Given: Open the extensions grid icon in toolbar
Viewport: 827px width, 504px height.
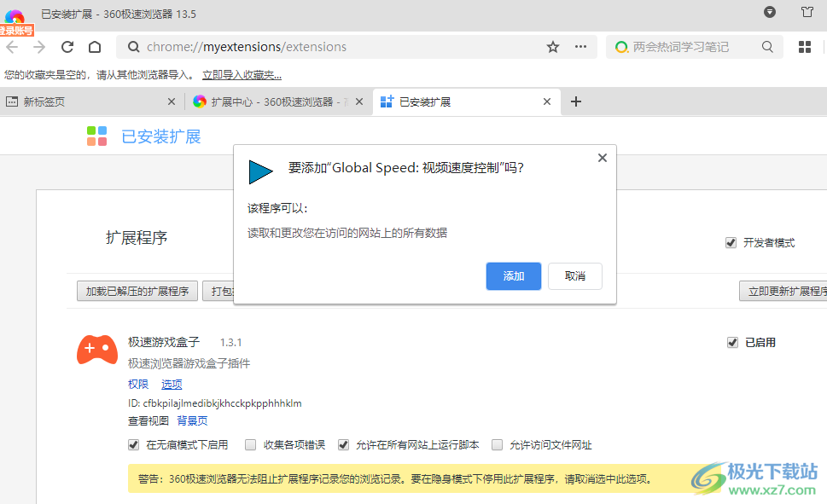Looking at the screenshot, I should pos(805,47).
